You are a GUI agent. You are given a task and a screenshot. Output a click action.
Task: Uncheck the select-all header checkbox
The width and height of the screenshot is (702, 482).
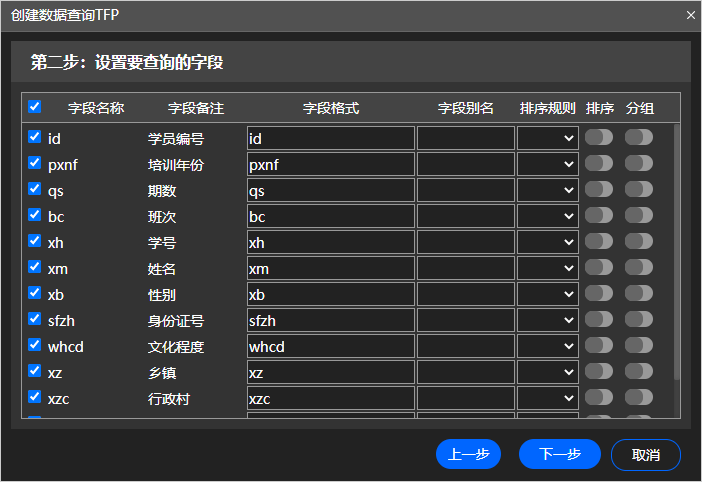(35, 107)
